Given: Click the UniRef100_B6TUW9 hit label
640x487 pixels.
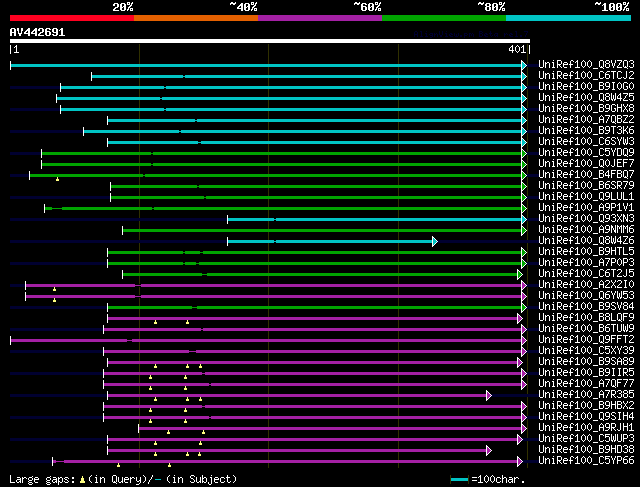Looking at the screenshot, I should 586,329.
